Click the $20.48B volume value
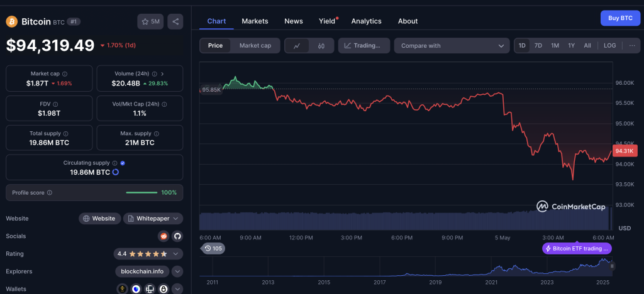Viewport: 644px width, 294px height. 126,84
